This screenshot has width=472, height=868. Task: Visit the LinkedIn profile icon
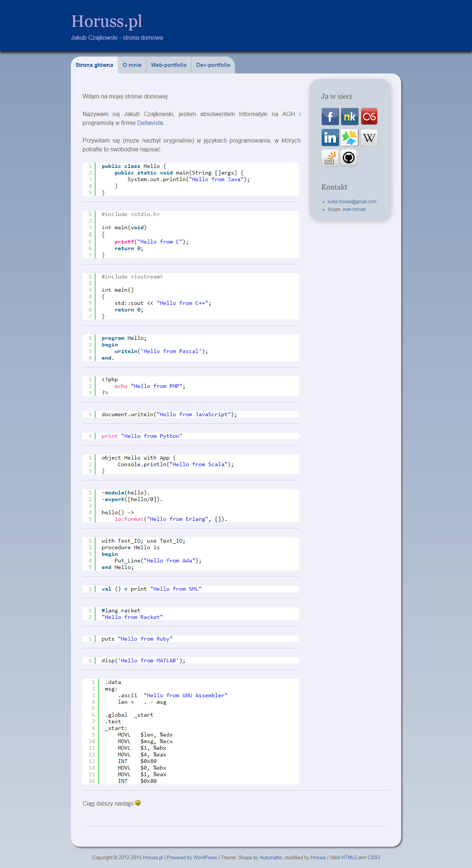point(330,138)
